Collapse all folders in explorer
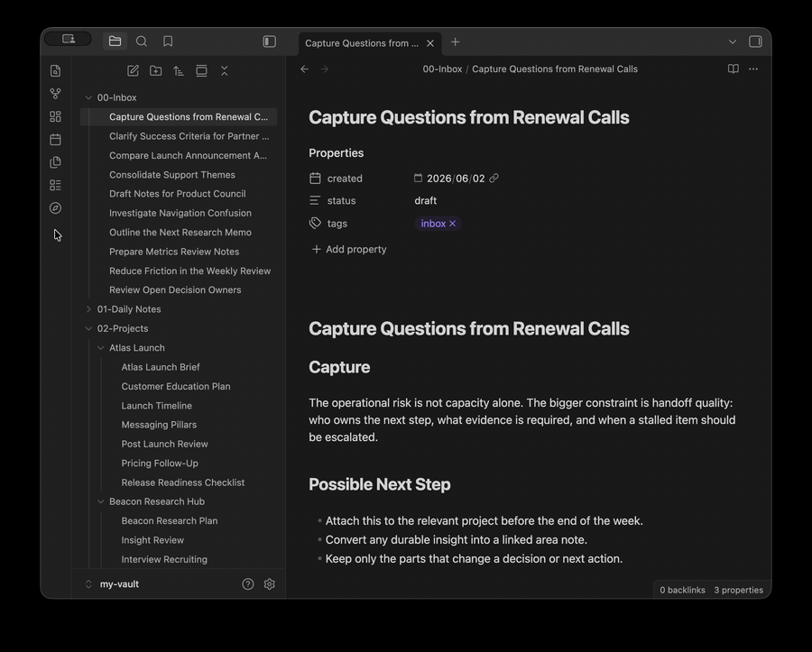Image resolution: width=812 pixels, height=652 pixels. [x=225, y=71]
